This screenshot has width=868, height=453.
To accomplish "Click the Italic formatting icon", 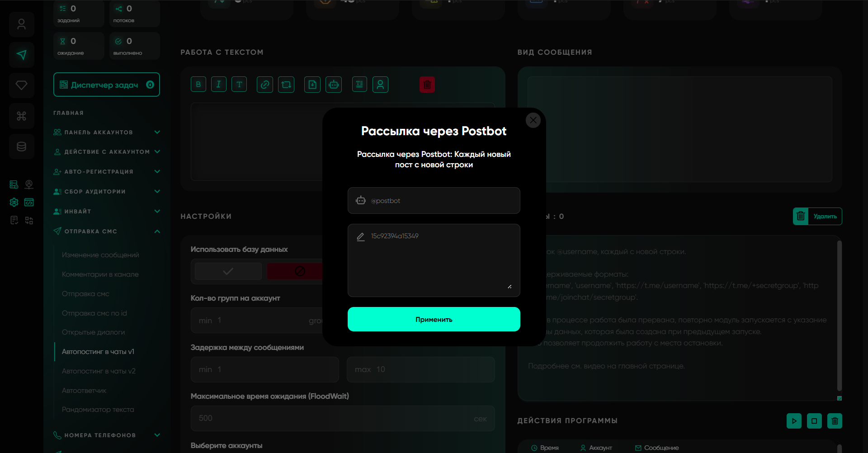I will (219, 85).
